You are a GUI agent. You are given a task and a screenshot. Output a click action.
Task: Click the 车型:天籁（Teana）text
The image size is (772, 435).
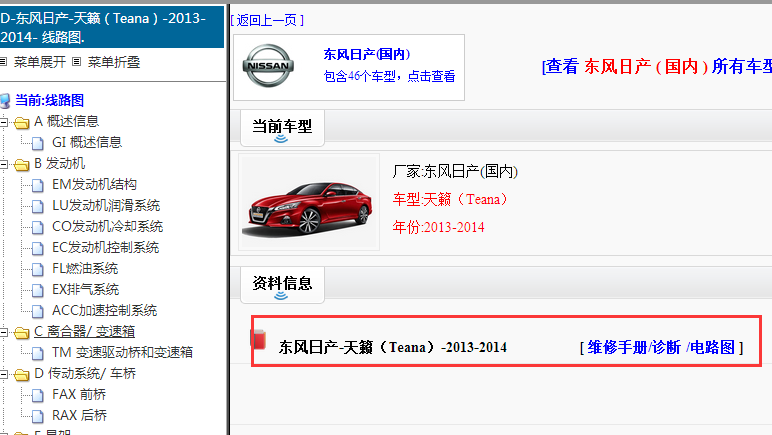click(x=450, y=199)
